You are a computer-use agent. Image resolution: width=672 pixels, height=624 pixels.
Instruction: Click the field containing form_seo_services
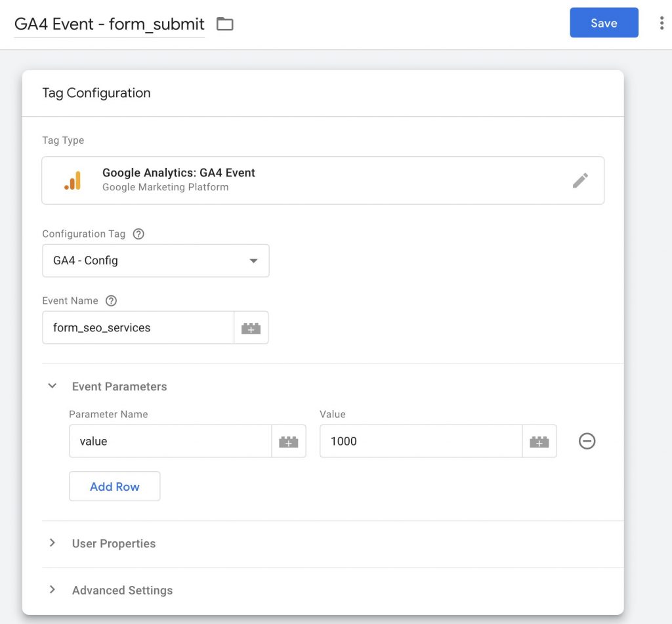pos(138,327)
